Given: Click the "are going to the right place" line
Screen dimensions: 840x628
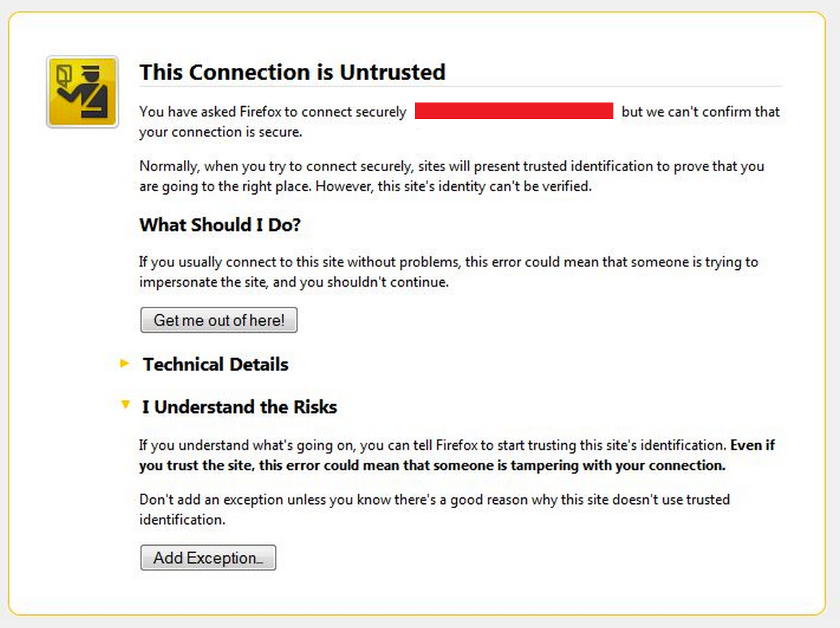Looking at the screenshot, I should point(365,186).
